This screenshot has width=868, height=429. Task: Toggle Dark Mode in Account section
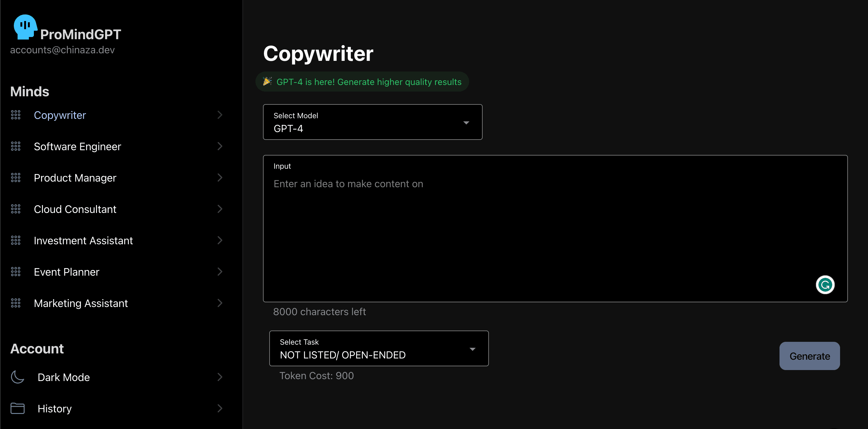(x=64, y=377)
